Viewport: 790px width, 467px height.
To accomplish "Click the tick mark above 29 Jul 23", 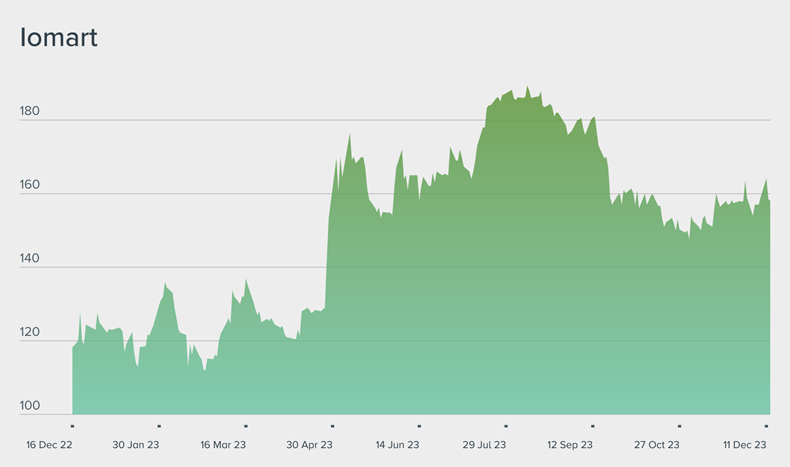I will pos(506,426).
